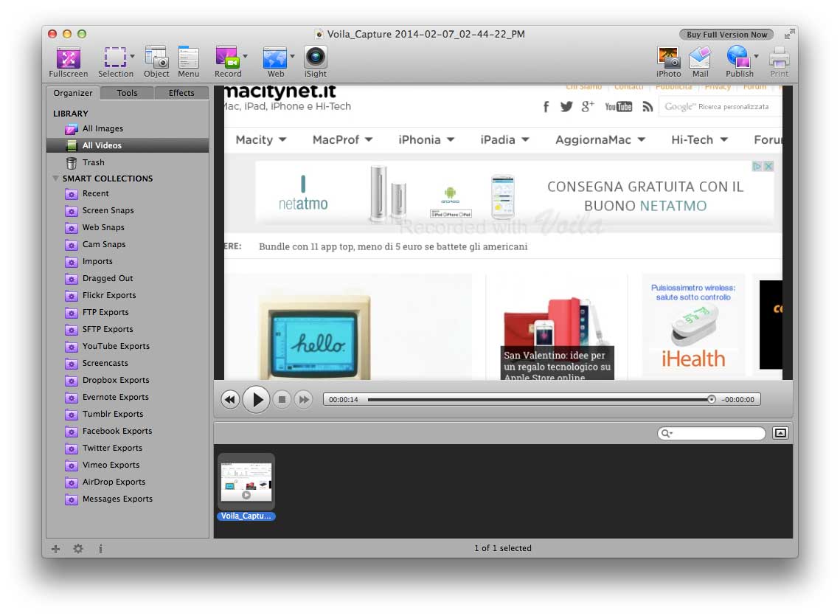The height and width of the screenshot is (616, 840).
Task: Open Web tool dropdown arrow
Action: tap(293, 56)
